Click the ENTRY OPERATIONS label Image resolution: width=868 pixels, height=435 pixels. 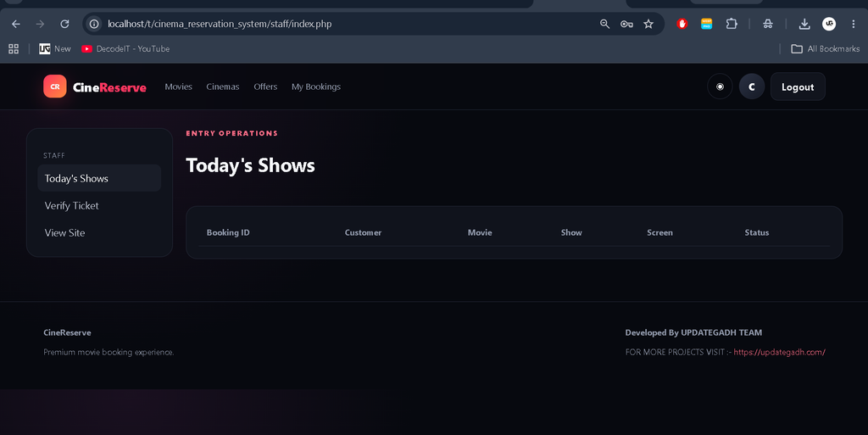(x=232, y=133)
